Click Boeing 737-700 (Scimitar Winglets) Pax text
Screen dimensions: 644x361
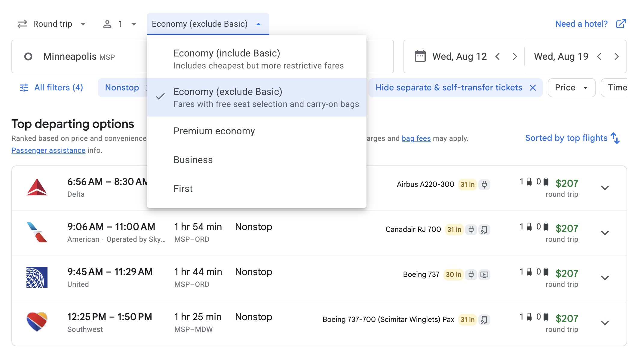point(388,319)
